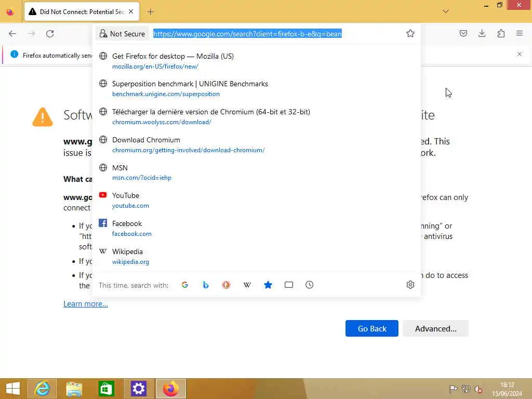The image size is (532, 399).
Task: Click the Firefox taskbar icon
Action: click(x=170, y=389)
